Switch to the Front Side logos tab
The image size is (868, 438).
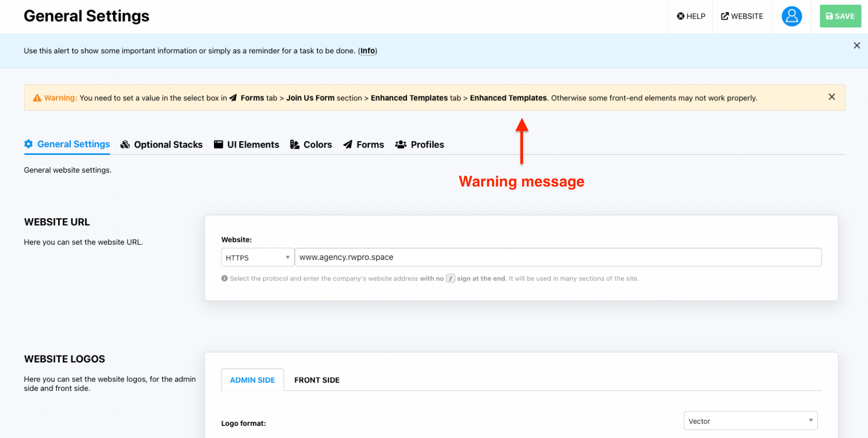[316, 380]
